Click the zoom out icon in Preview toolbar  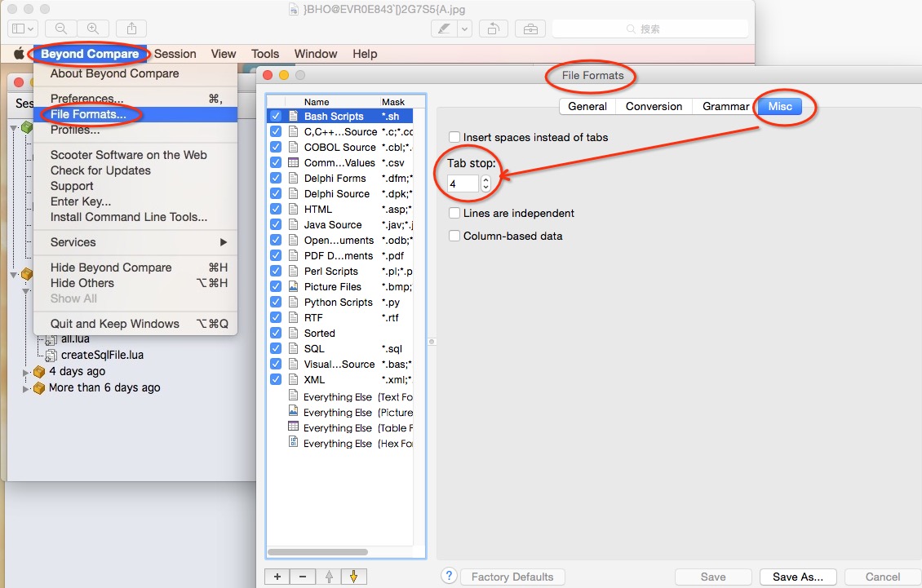point(61,29)
